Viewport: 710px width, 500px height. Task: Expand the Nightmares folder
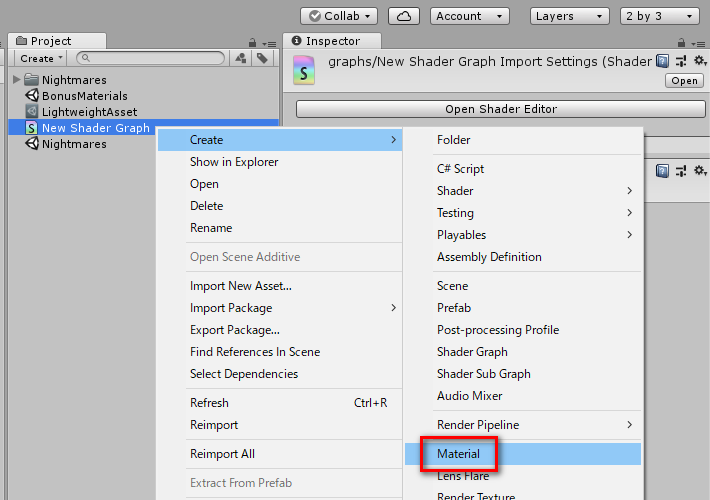(x=16, y=80)
